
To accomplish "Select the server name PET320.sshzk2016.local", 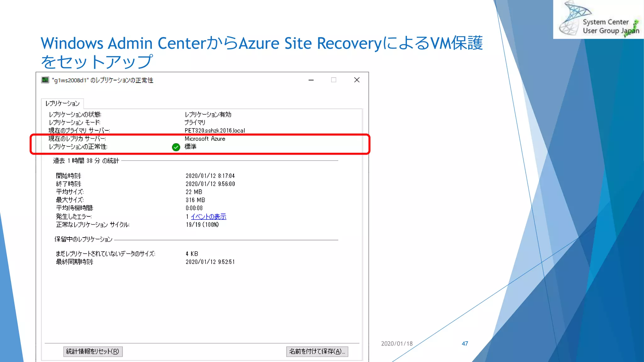I will click(215, 130).
